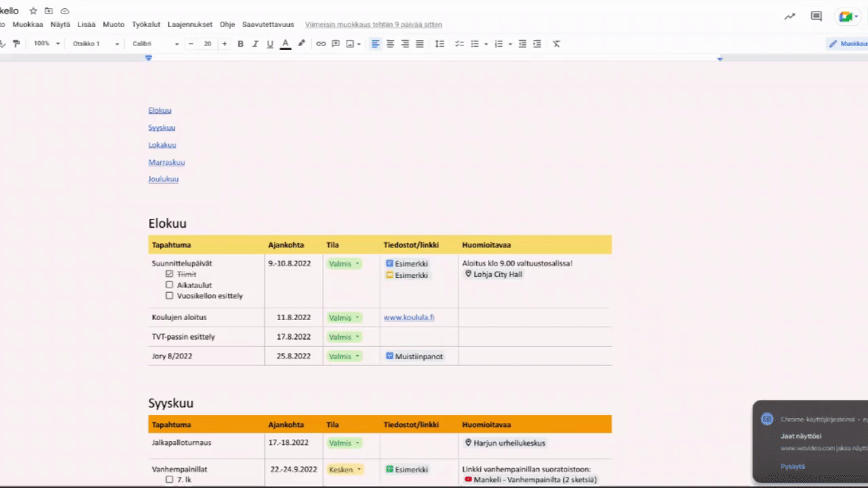Open the comment history icon
The width and height of the screenshot is (868, 488).
(x=816, y=16)
